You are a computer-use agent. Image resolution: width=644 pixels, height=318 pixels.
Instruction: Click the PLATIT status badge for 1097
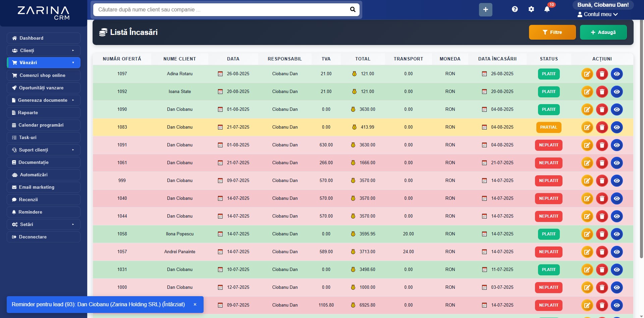click(x=549, y=74)
